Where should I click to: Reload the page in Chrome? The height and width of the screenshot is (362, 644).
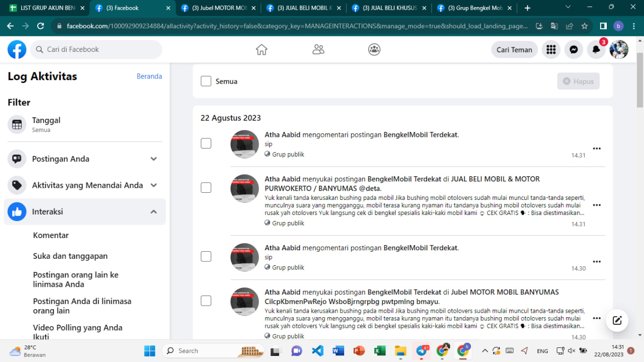point(40,26)
